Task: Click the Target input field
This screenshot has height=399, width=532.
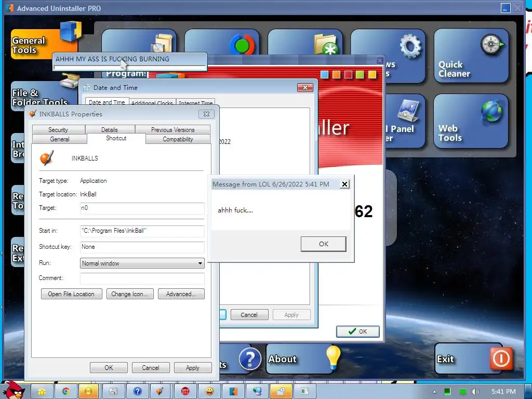Action: click(x=142, y=208)
